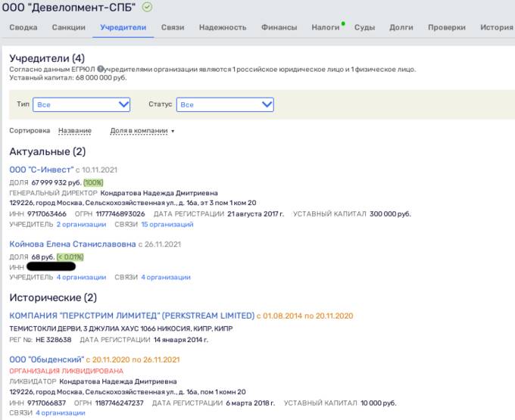Click the Актуальные (2) section heading
The height and width of the screenshot is (420, 515).
tap(48, 151)
